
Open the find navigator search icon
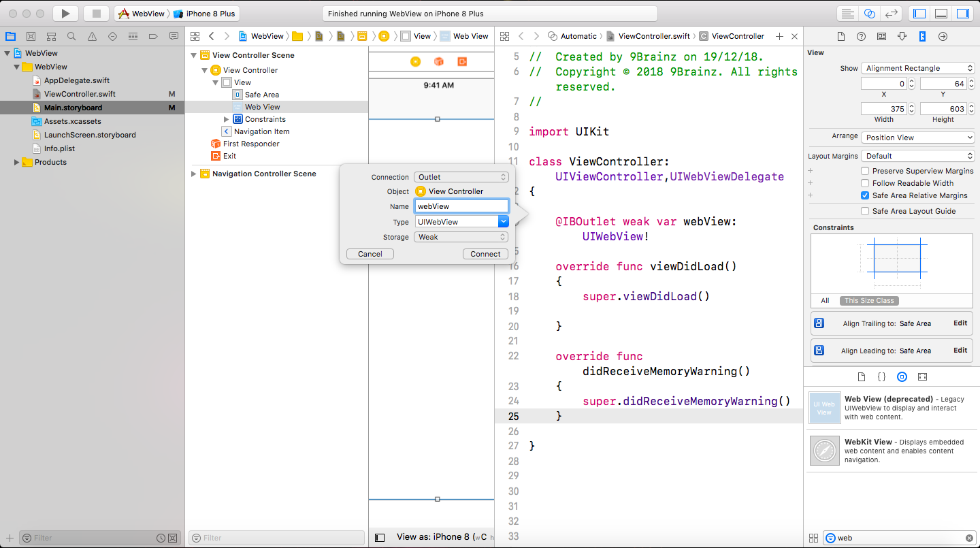[x=71, y=37]
